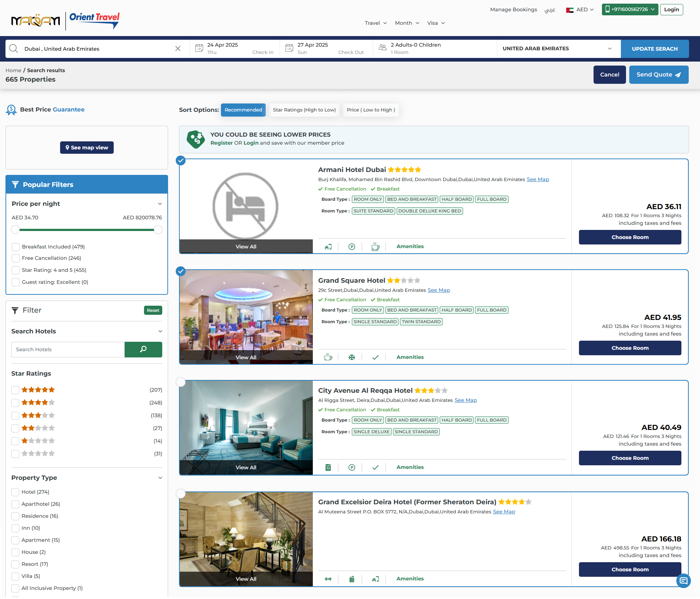Image resolution: width=700 pixels, height=599 pixels.
Task: Sort by Price Low to High
Action: click(x=371, y=110)
